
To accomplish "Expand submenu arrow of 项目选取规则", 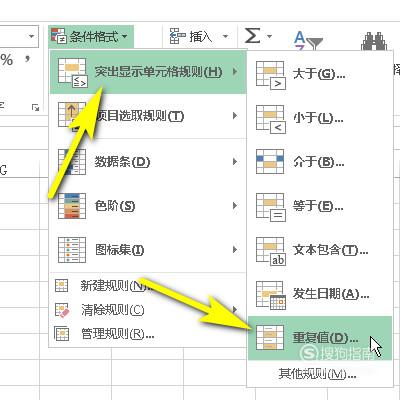I will pyautogui.click(x=235, y=116).
